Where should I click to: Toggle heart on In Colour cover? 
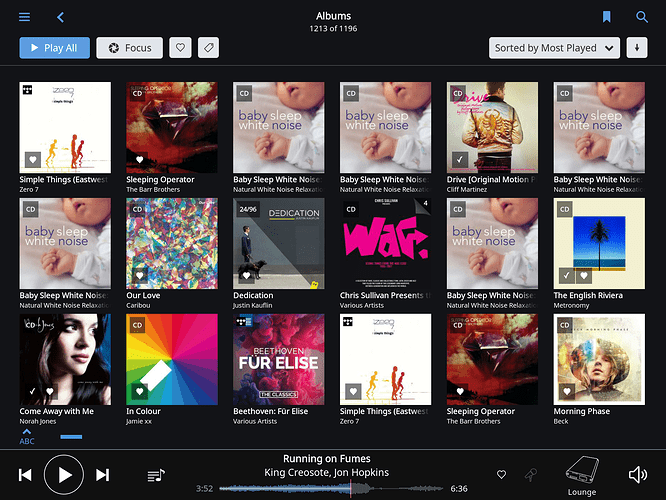click(139, 391)
